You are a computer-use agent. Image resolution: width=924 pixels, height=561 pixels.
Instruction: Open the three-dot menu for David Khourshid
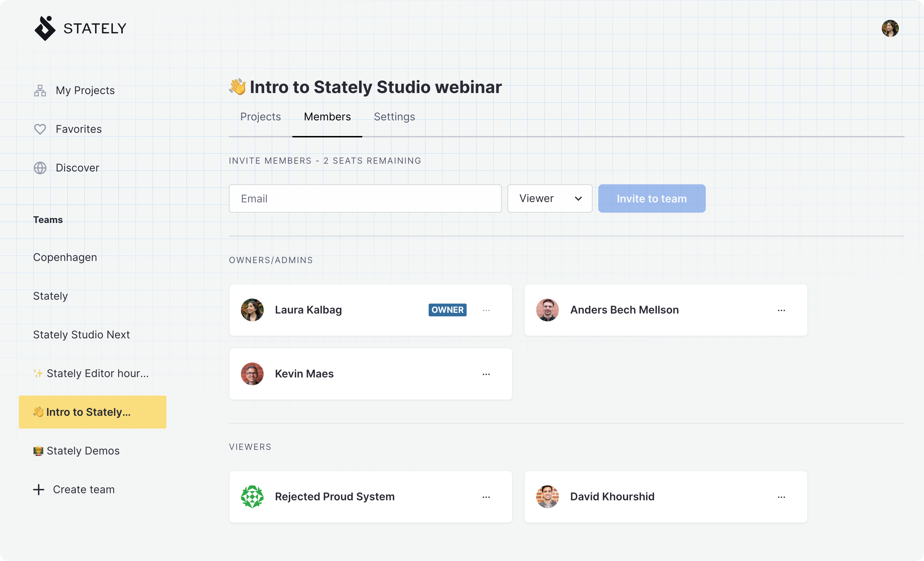[781, 496]
